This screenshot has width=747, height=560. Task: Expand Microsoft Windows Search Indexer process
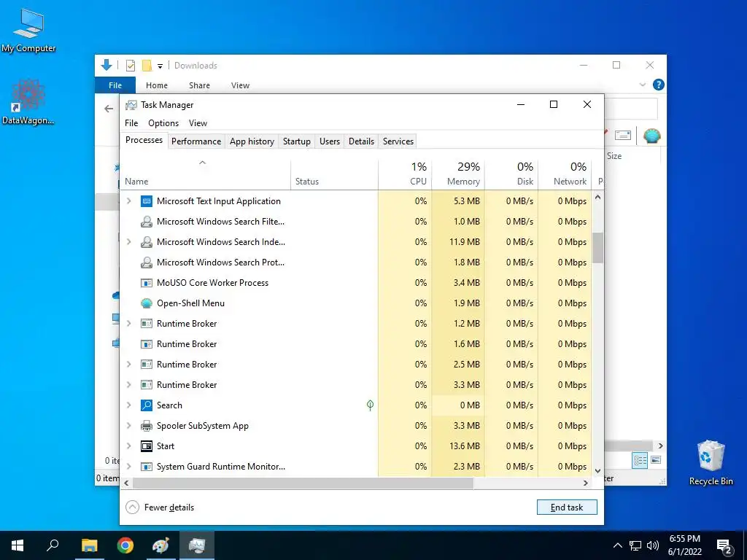(128, 242)
